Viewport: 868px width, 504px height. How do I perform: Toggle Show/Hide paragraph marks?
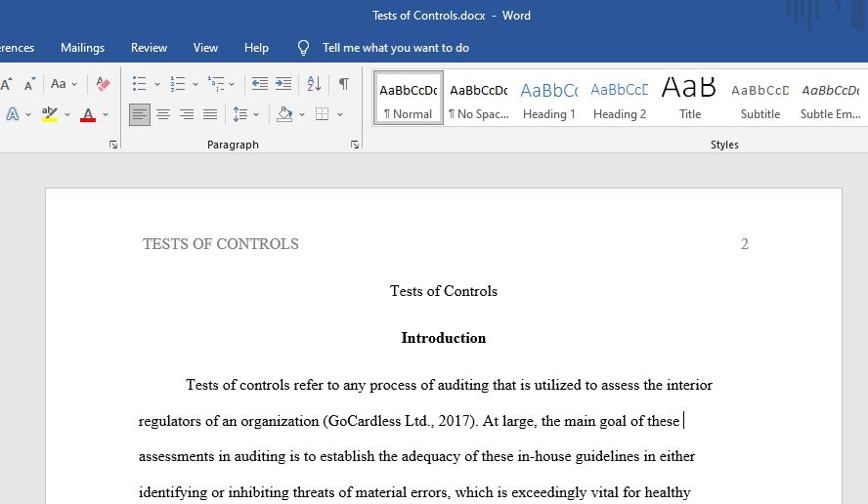coord(344,84)
